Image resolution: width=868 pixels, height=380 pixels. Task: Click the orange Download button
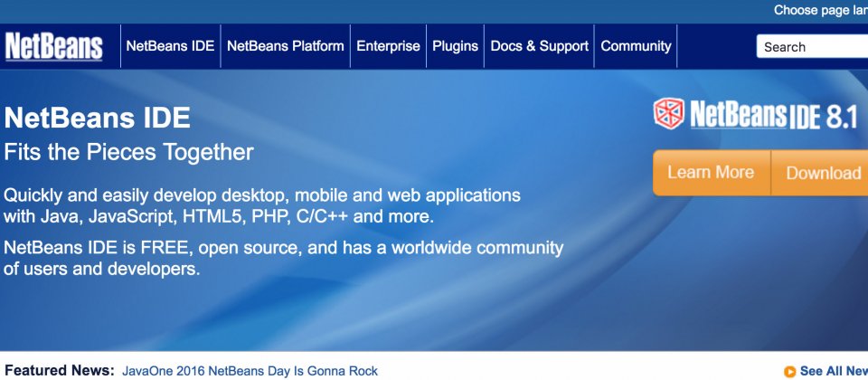tap(820, 173)
